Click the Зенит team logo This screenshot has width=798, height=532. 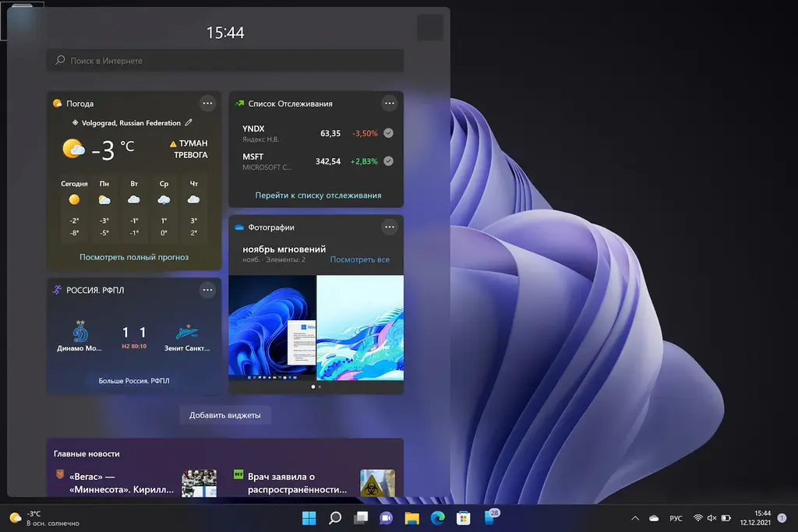pyautogui.click(x=187, y=332)
